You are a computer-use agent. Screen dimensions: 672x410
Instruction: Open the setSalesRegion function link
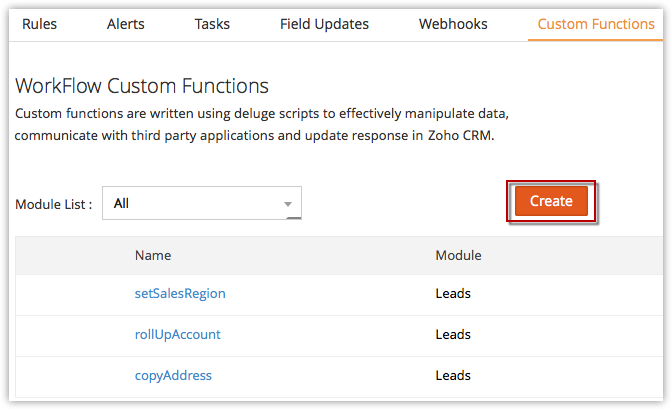[x=180, y=294]
